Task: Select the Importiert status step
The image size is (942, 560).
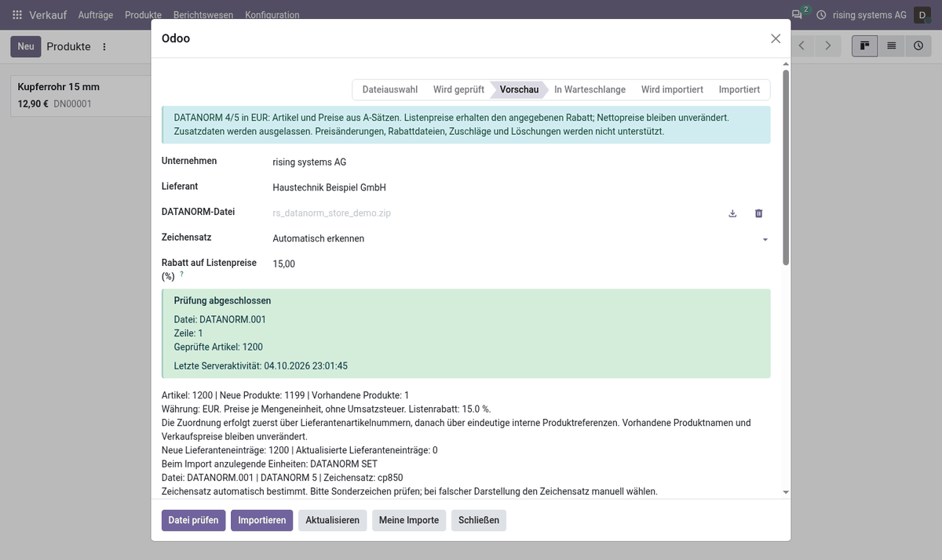Action: (739, 89)
